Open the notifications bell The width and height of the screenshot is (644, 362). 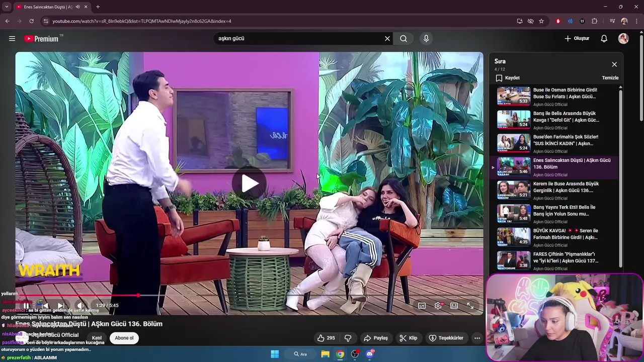(604, 38)
